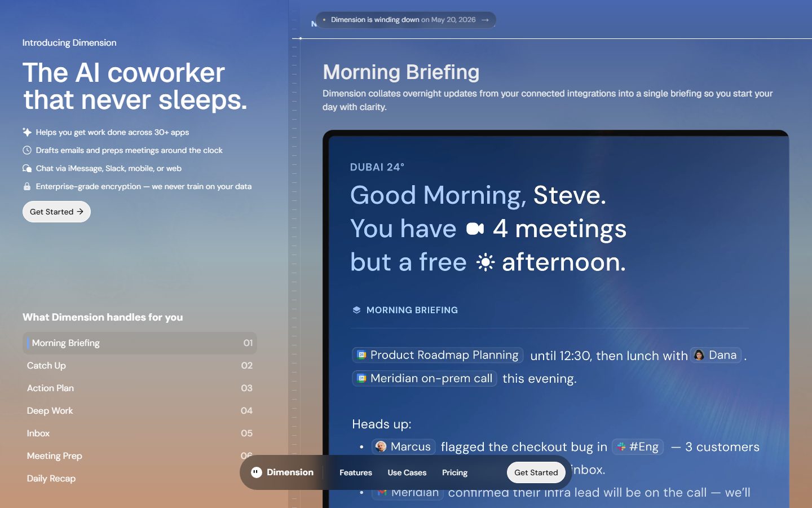The image size is (812, 508).
Task: Open the Meeting Prep item
Action: tap(140, 456)
